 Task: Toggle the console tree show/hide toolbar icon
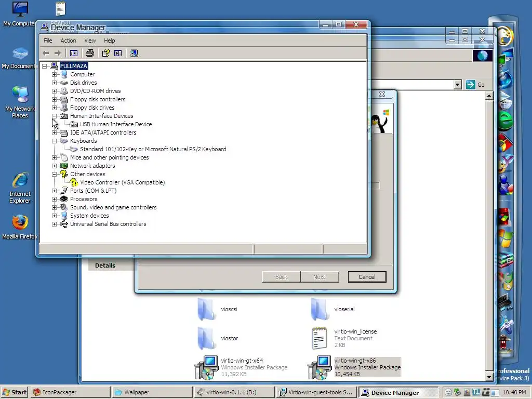pos(74,54)
